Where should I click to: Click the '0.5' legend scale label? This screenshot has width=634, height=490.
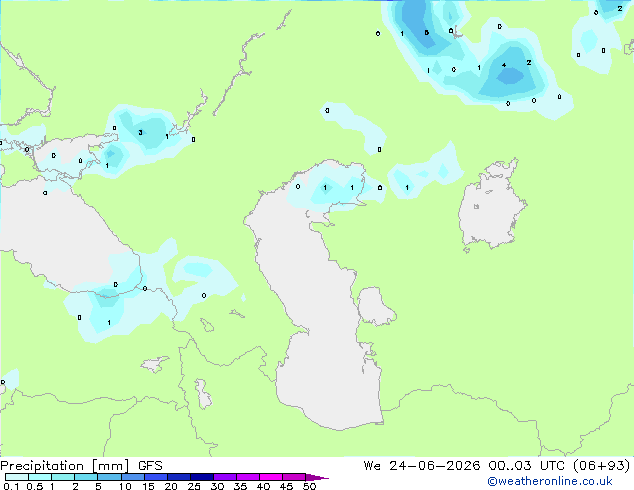(x=34, y=486)
